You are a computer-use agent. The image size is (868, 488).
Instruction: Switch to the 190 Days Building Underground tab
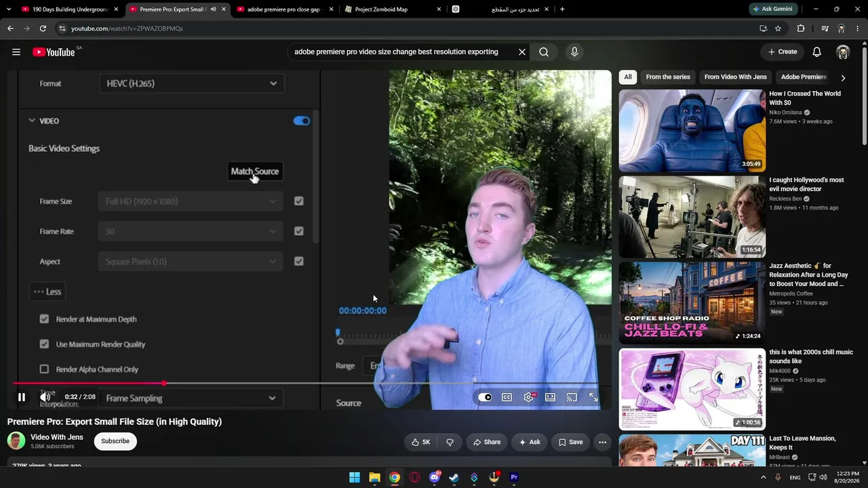70,9
